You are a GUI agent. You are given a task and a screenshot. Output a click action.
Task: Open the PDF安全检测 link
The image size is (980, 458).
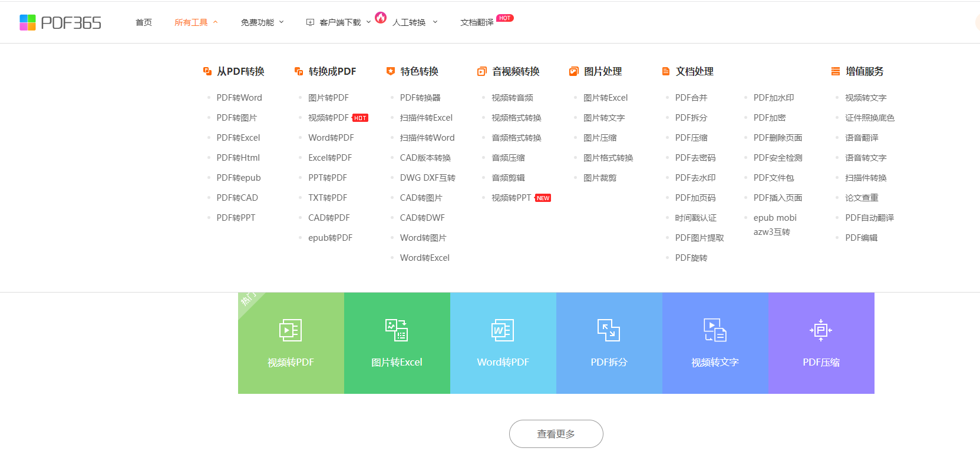pos(778,158)
